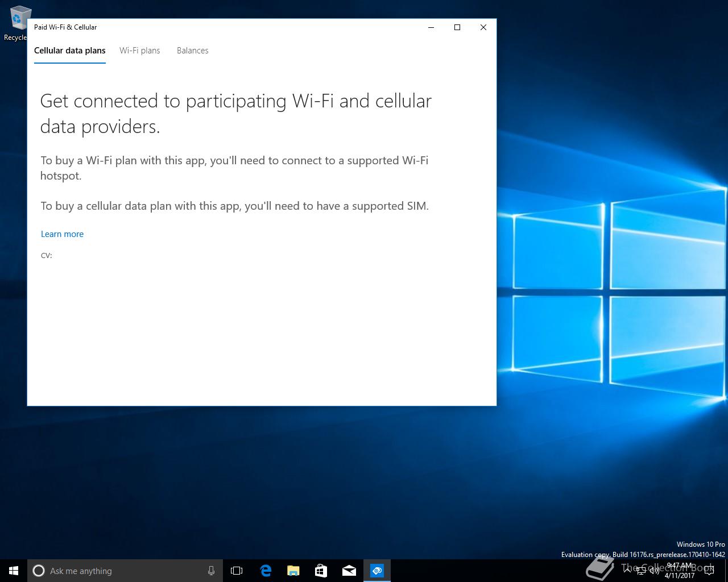Open the volume tray icon
This screenshot has width=728, height=582.
[x=655, y=571]
